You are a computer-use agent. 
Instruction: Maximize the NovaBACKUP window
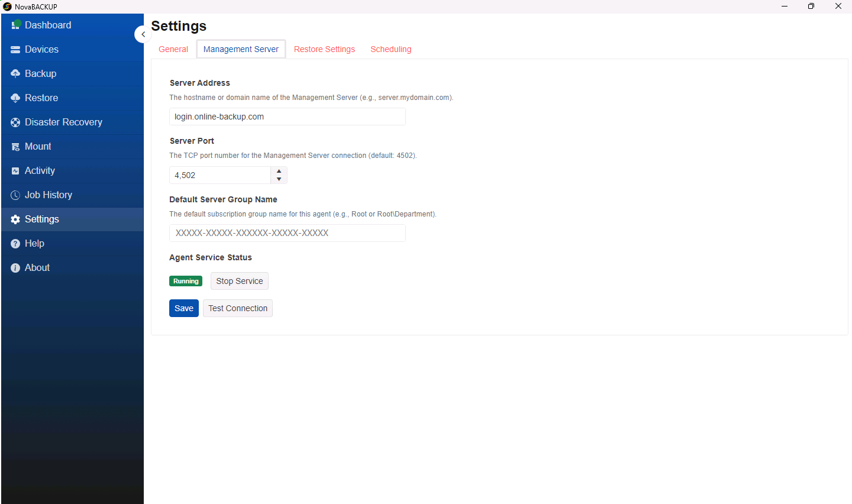click(811, 7)
